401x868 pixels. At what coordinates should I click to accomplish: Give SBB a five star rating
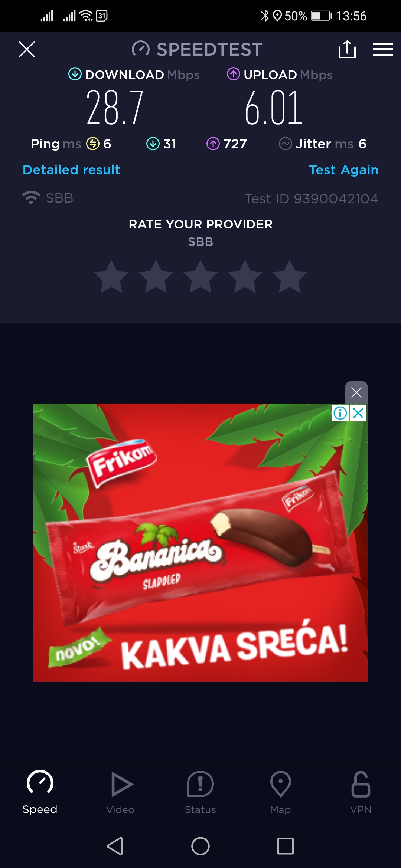(290, 277)
